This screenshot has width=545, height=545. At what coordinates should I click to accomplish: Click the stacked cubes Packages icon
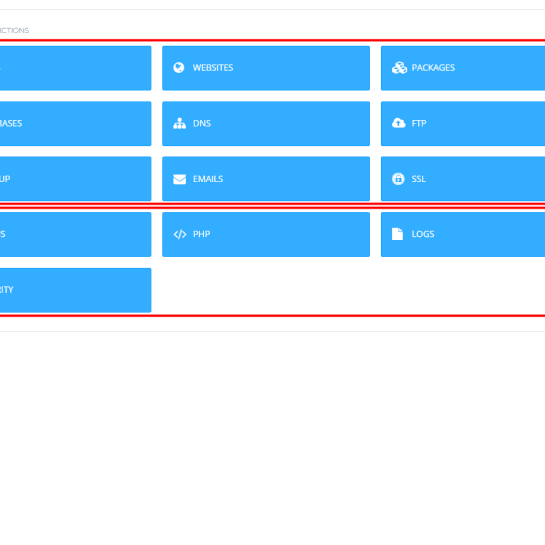click(x=399, y=67)
